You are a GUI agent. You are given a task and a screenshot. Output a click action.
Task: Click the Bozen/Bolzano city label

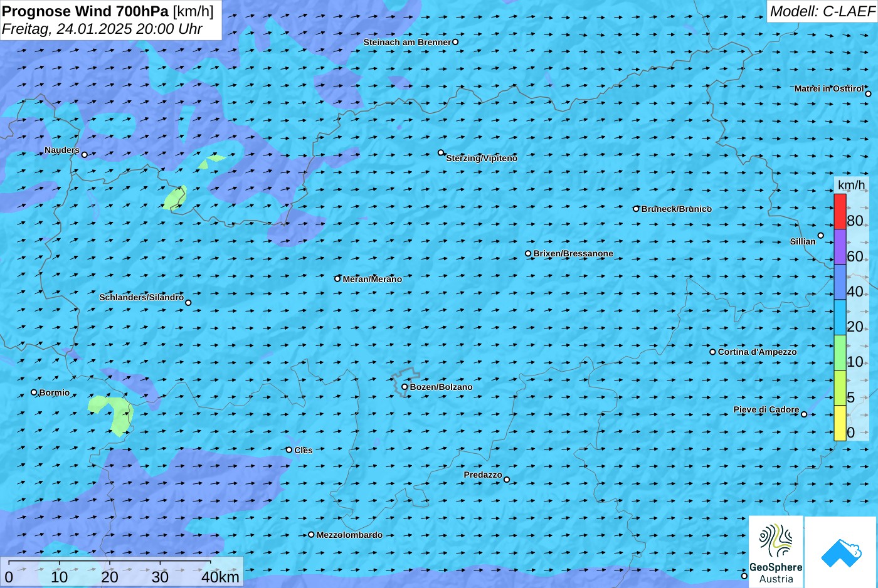[442, 387]
